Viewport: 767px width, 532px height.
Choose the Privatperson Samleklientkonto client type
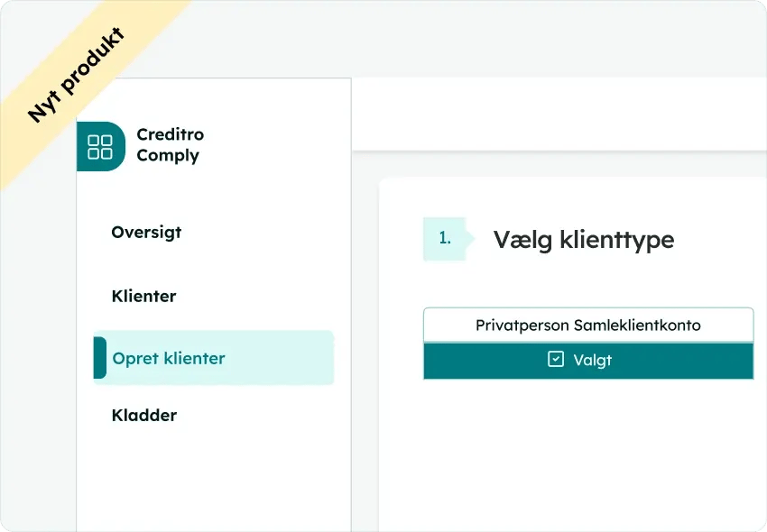[x=587, y=326]
